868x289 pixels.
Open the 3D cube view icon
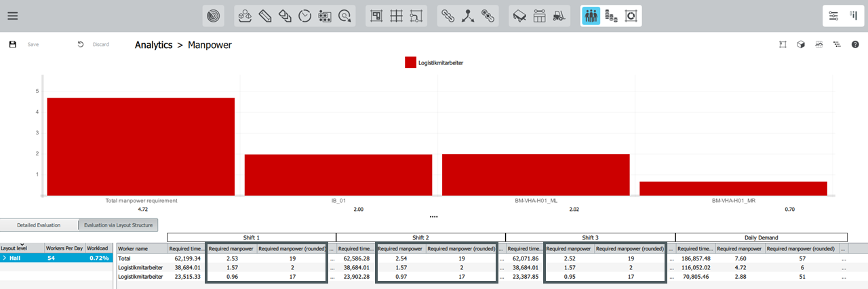(801, 44)
